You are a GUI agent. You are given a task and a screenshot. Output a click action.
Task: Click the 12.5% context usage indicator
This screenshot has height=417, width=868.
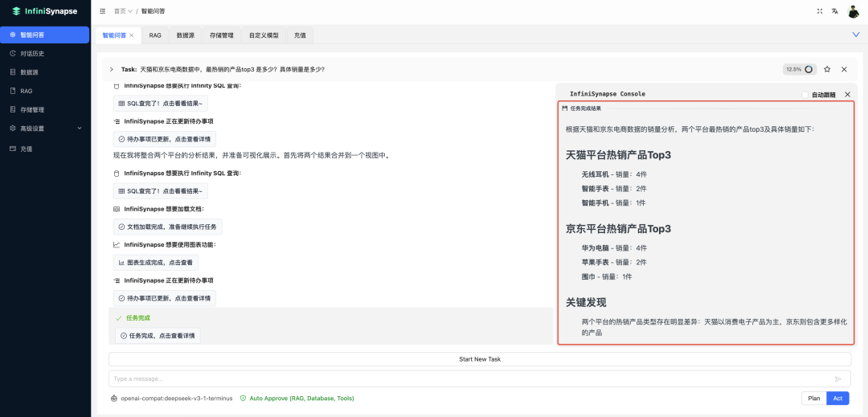(800, 70)
